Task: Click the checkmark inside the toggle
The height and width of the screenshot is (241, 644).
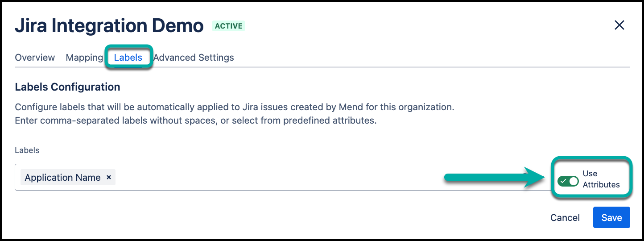Action: point(564,181)
